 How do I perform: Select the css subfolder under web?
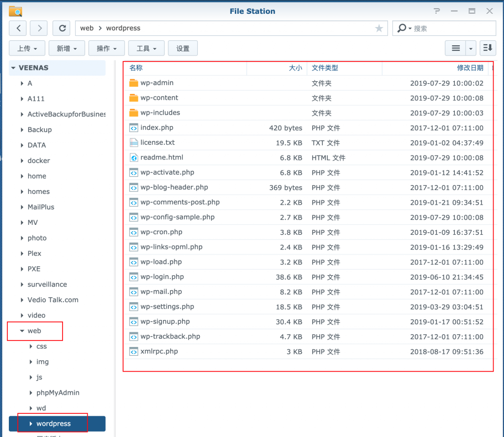tap(41, 346)
